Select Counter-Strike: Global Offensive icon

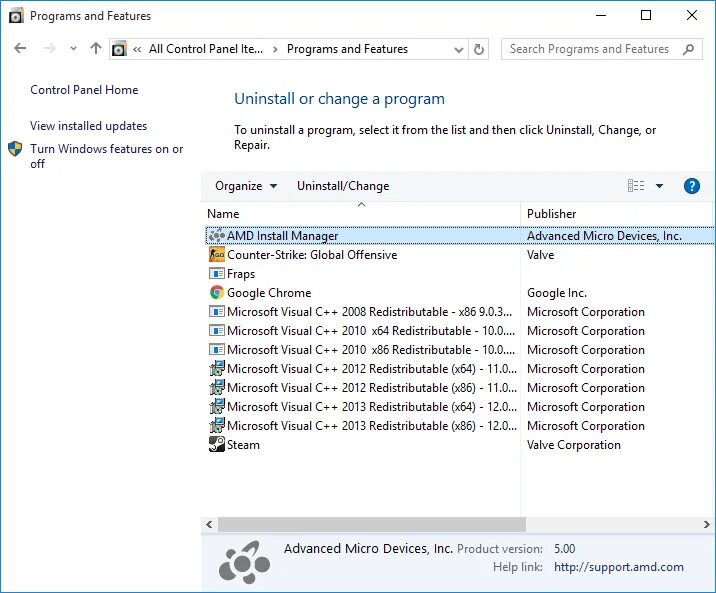(x=217, y=255)
